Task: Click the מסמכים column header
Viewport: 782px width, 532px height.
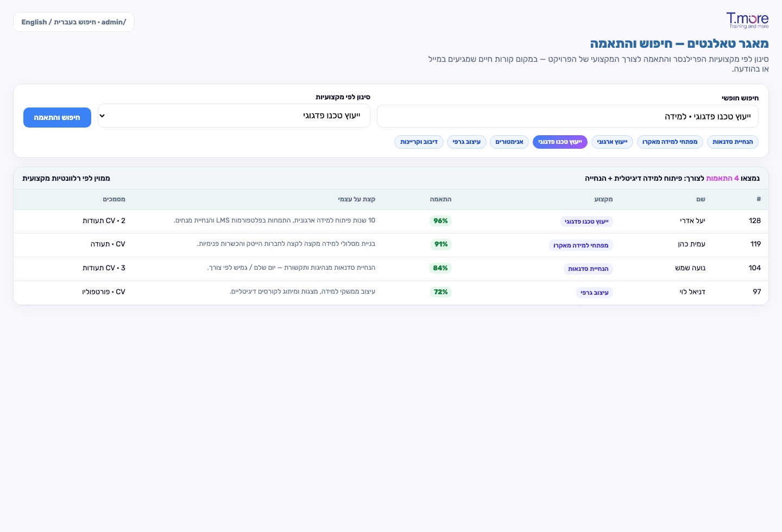Action: coord(114,199)
